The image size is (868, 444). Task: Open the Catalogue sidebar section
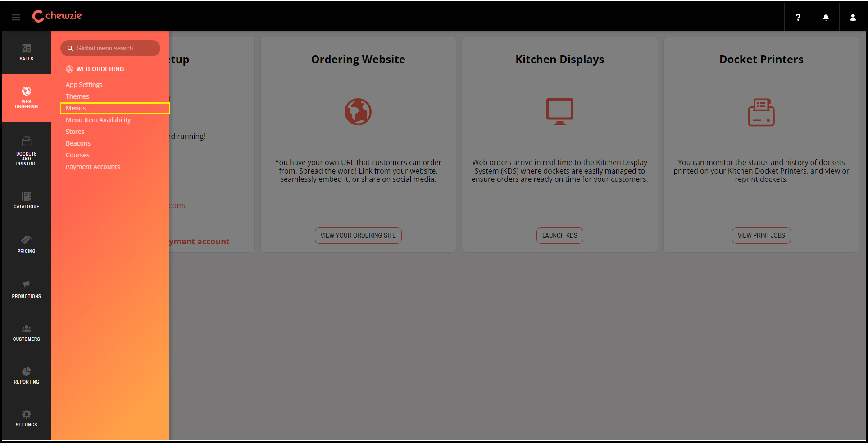point(27,200)
